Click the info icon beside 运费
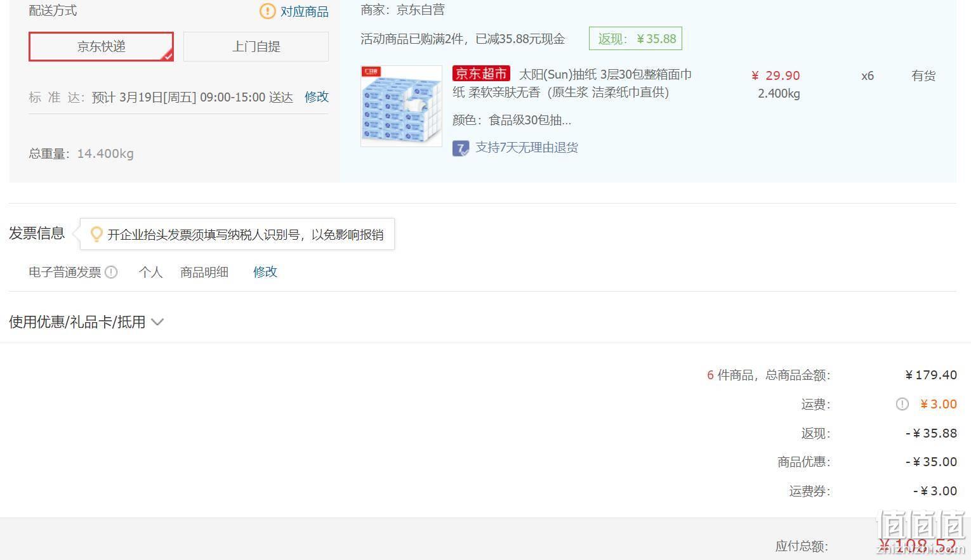The height and width of the screenshot is (560, 971). pos(902,404)
